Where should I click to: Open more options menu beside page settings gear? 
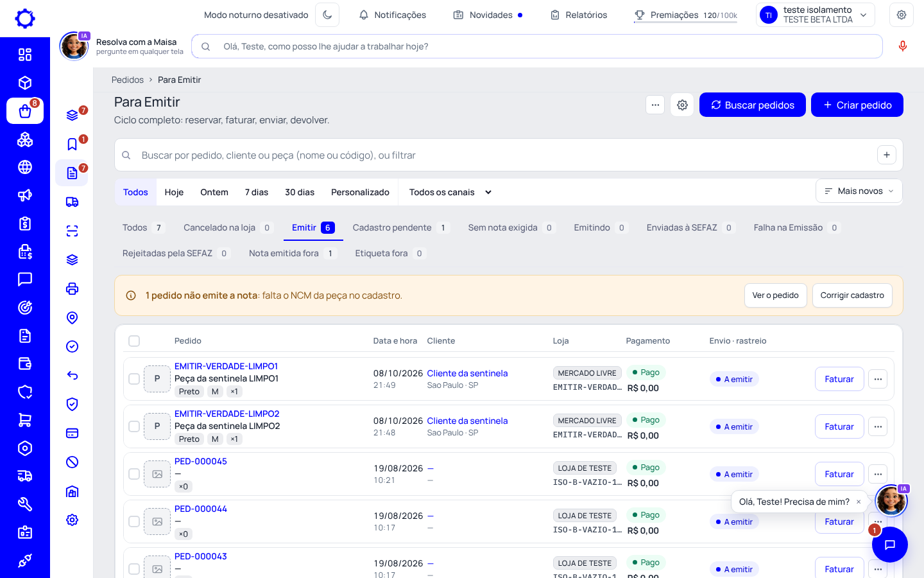point(655,105)
